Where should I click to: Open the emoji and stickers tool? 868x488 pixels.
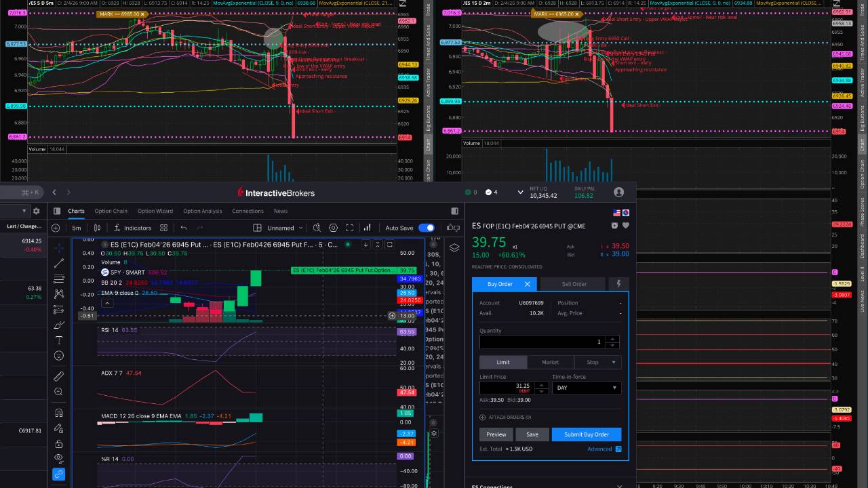click(59, 356)
